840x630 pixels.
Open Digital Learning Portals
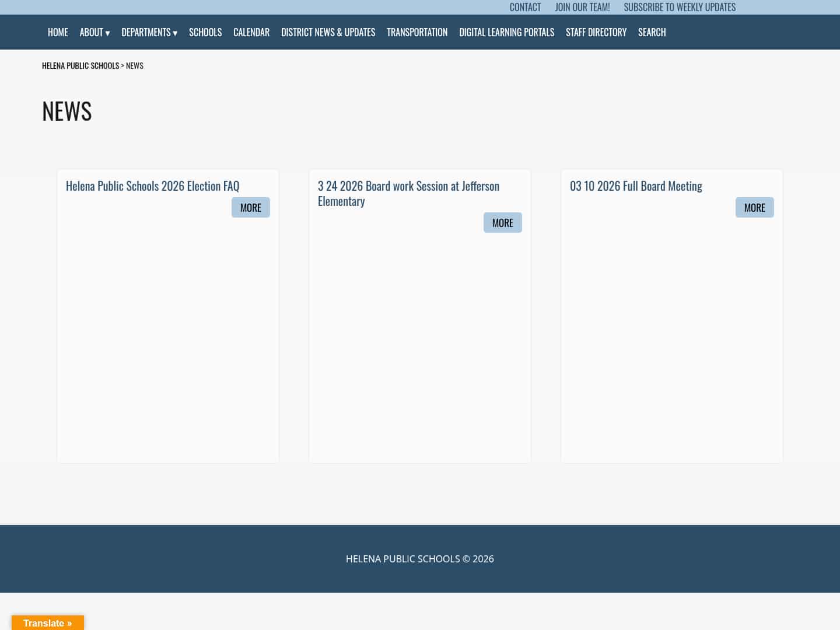point(506,32)
